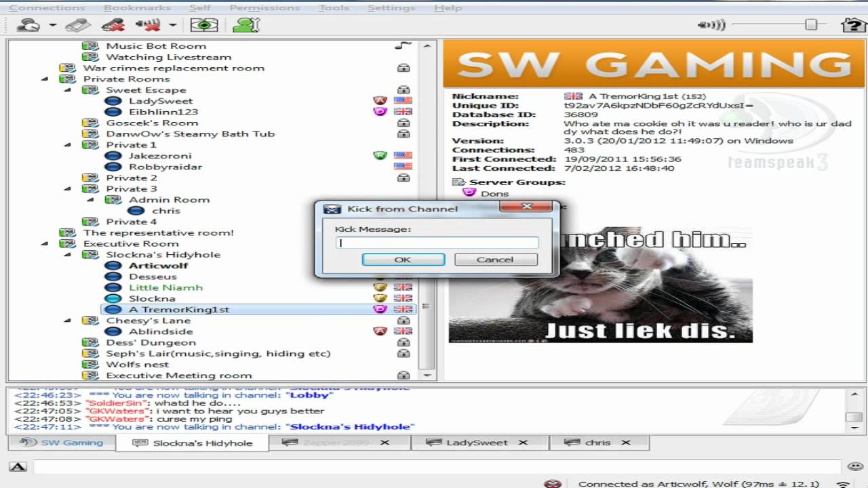
Task: Toggle subscribe to all channels eye icon
Action: (x=203, y=25)
